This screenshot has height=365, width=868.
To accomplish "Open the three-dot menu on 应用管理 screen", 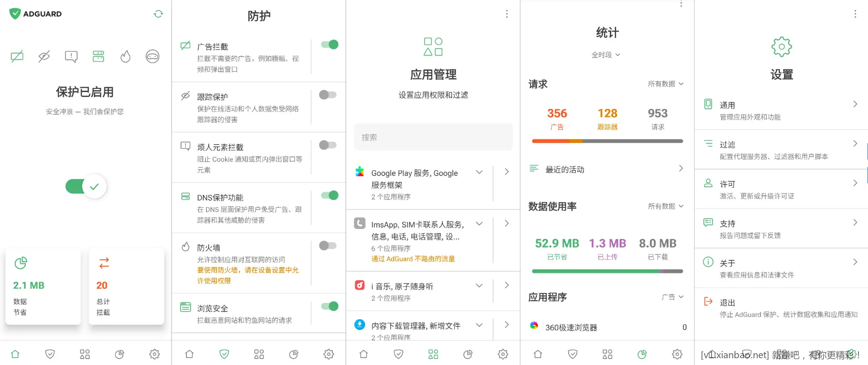I will point(507,14).
